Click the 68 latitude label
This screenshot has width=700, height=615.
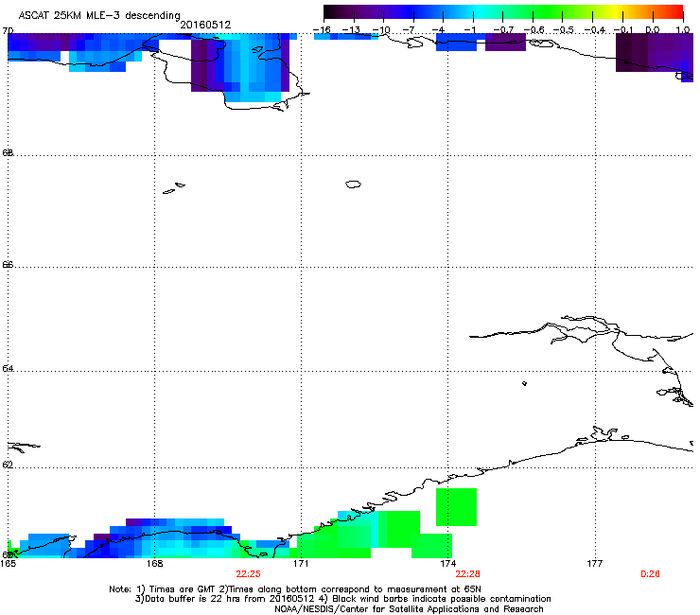pyautogui.click(x=8, y=152)
